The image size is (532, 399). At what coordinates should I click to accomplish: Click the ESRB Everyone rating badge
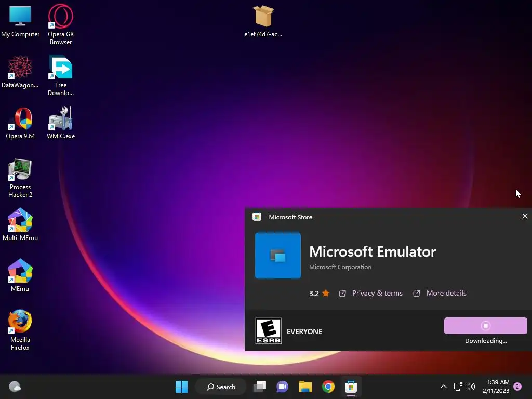point(269,331)
